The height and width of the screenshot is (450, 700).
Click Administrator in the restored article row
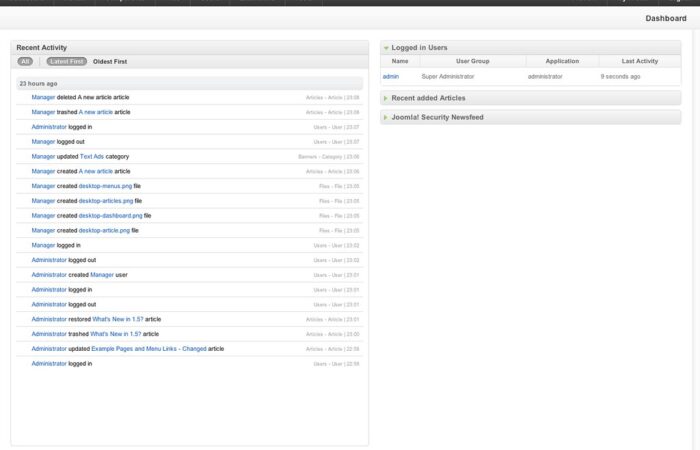[49, 319]
